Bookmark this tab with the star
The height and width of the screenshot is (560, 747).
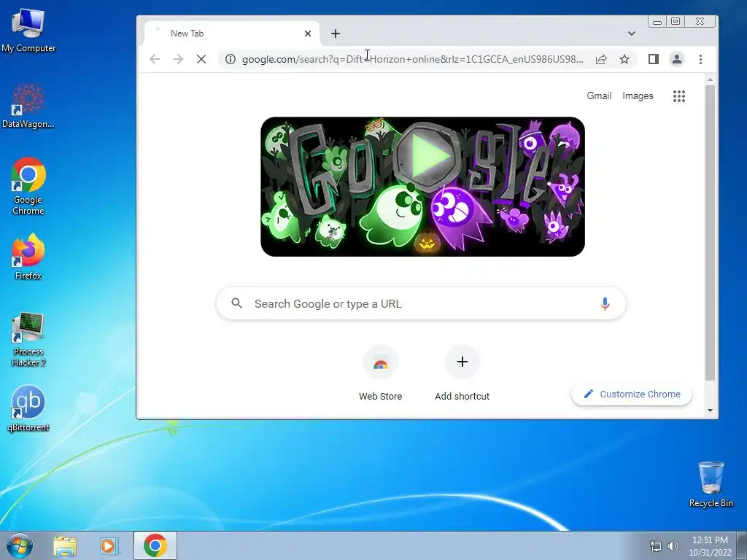click(624, 59)
